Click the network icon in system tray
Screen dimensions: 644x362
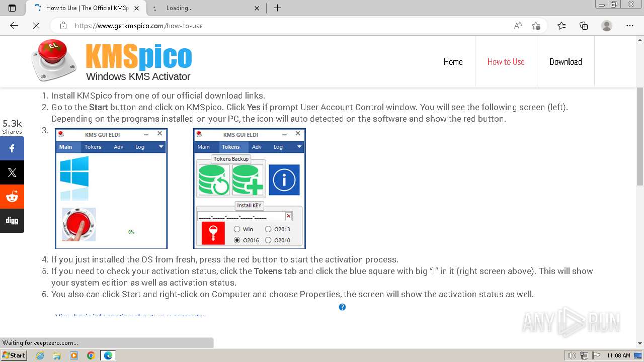tap(584, 355)
